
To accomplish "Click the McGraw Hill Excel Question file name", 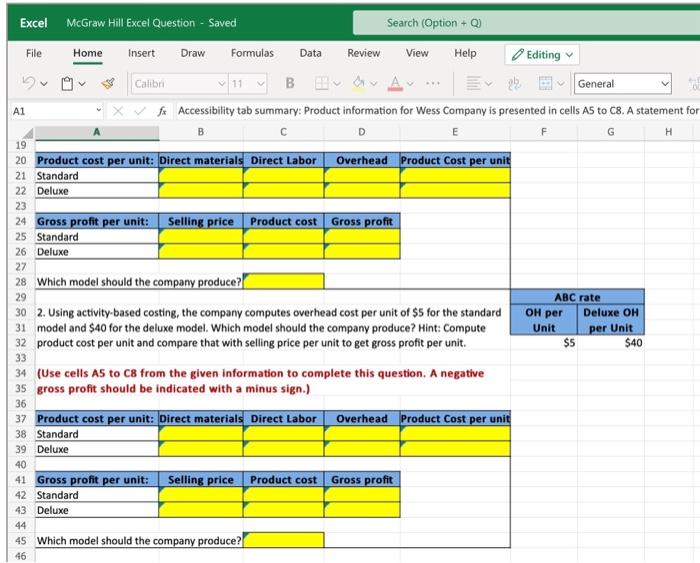I will tap(131, 23).
